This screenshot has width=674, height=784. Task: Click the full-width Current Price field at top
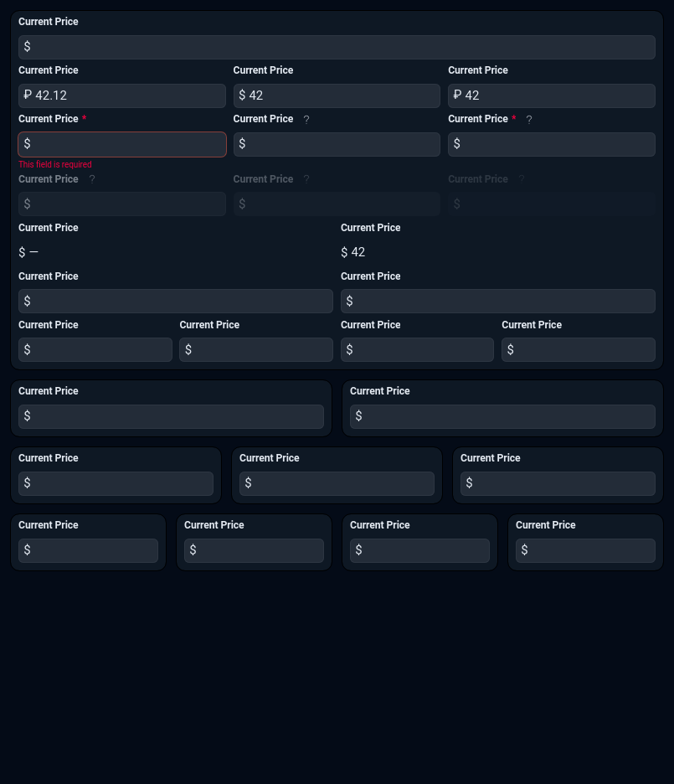[x=337, y=47]
